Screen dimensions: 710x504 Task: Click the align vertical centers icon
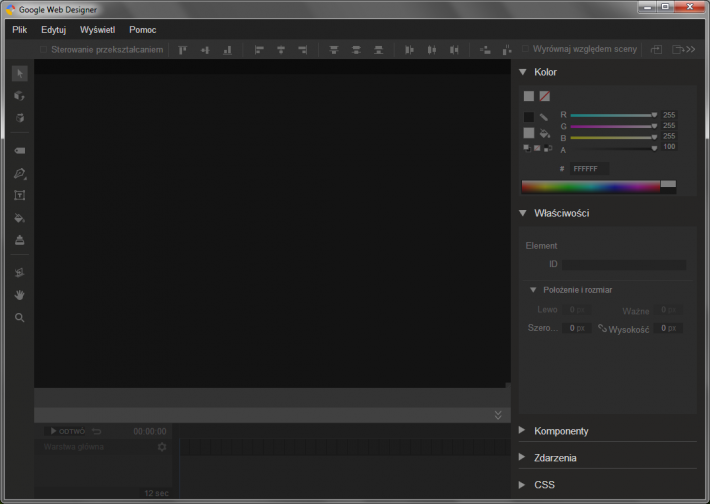point(205,50)
